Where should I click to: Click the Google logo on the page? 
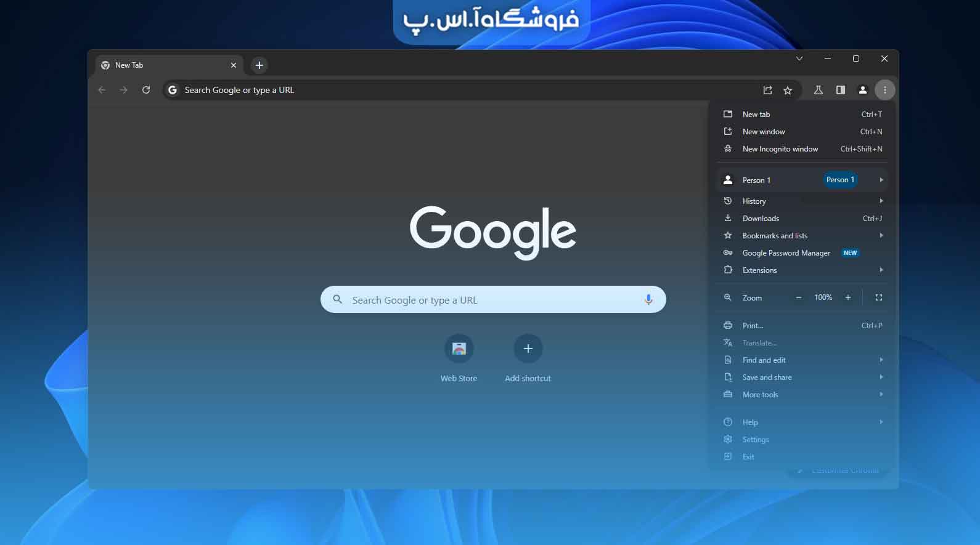pos(493,232)
